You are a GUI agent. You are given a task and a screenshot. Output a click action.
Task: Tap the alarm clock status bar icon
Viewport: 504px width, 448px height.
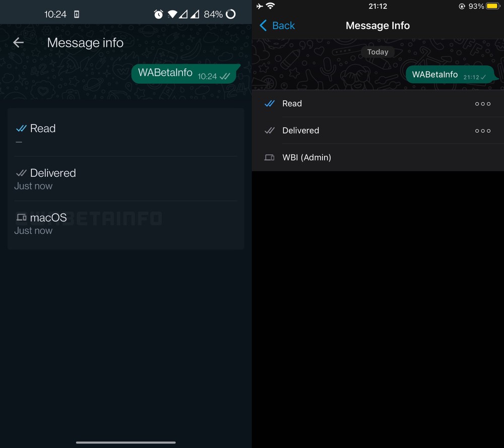click(158, 14)
